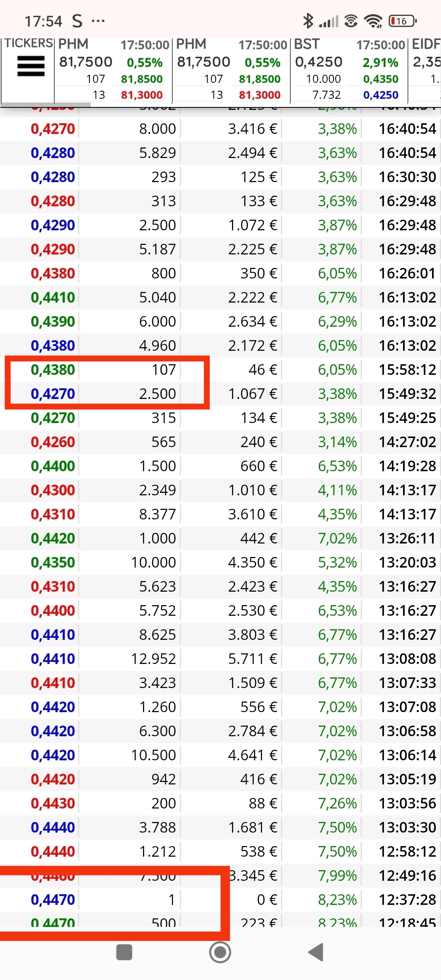This screenshot has height=980, width=441.
Task: Select the trade at 16:26:01
Action: pyautogui.click(x=220, y=273)
